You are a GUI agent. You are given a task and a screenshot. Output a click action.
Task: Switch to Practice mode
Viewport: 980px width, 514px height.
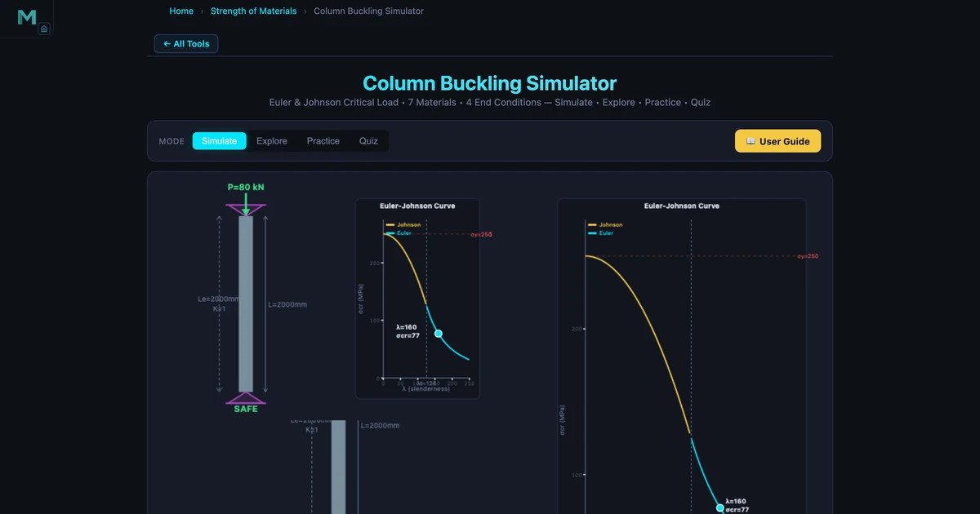[x=323, y=141]
